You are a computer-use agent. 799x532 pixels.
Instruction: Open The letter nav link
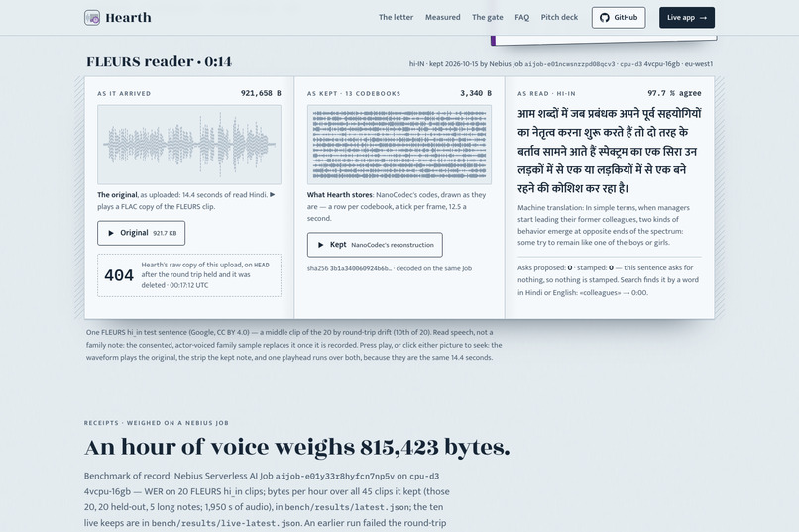(x=396, y=17)
